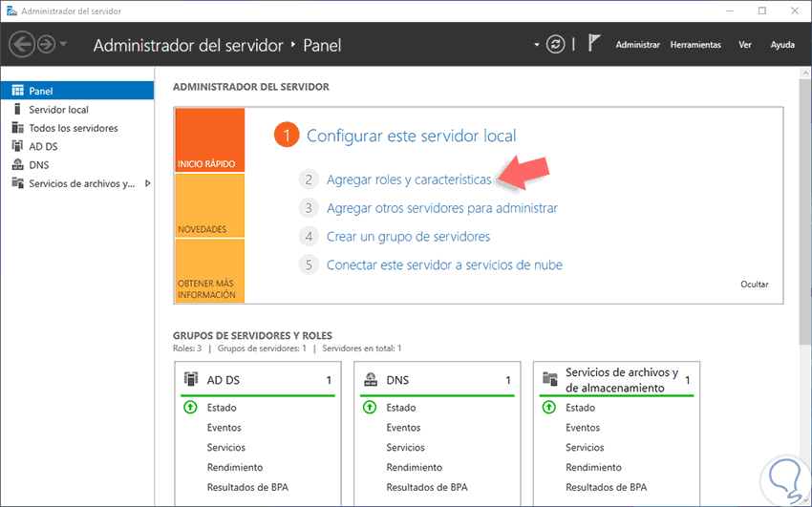Image resolution: width=812 pixels, height=507 pixels.
Task: Open the Ver menu
Action: [x=745, y=45]
